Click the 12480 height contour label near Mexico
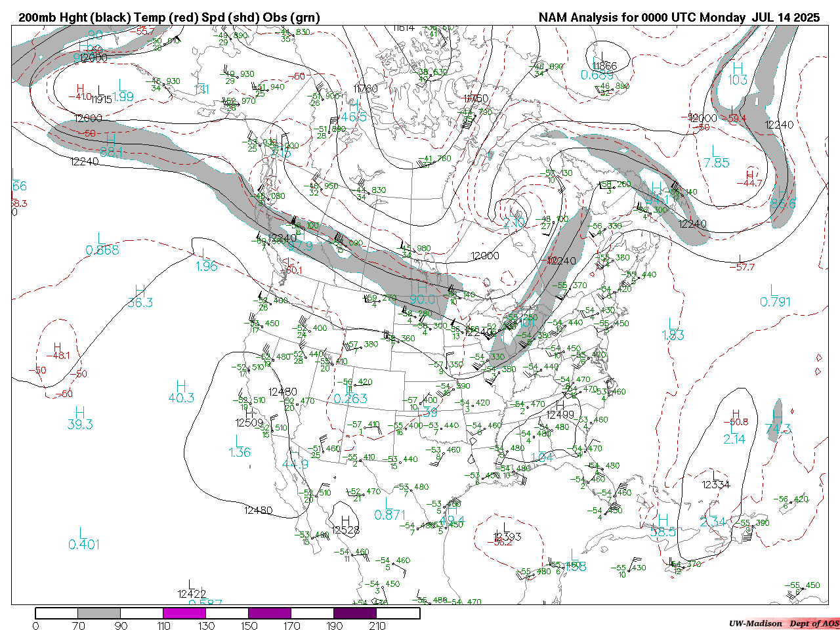This screenshot has height=630, width=840. pos(258,511)
